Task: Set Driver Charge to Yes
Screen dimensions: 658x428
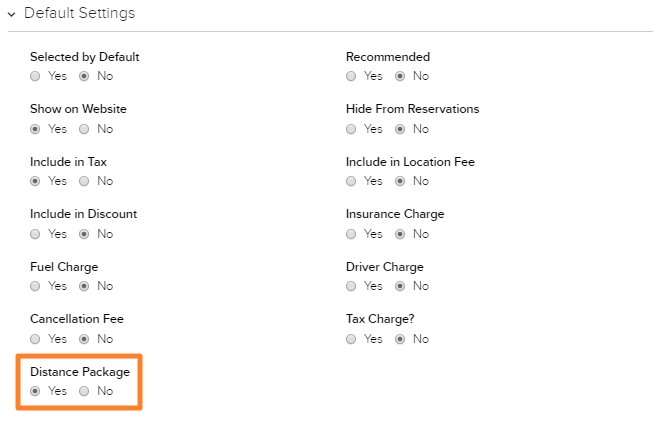Action: pos(351,286)
